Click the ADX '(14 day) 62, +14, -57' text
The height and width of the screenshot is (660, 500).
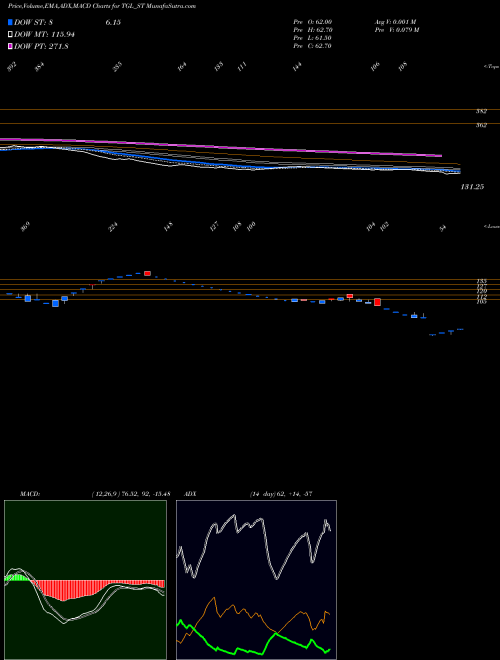tap(281, 494)
